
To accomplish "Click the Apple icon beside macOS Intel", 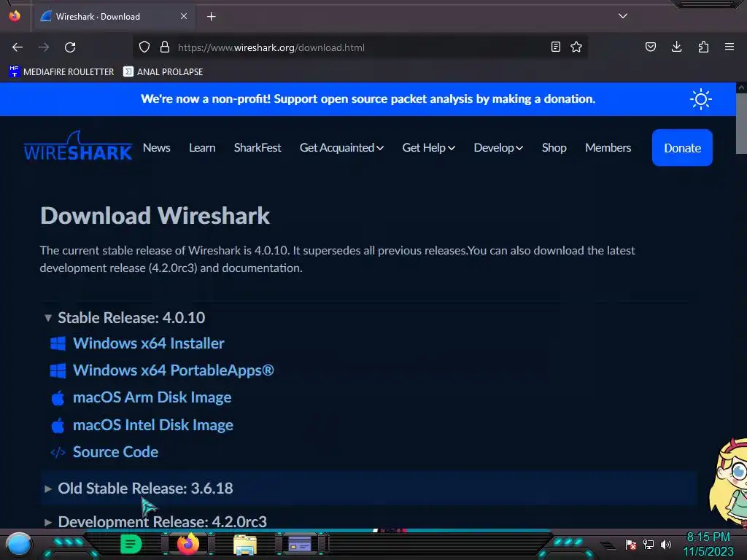I will coord(58,425).
